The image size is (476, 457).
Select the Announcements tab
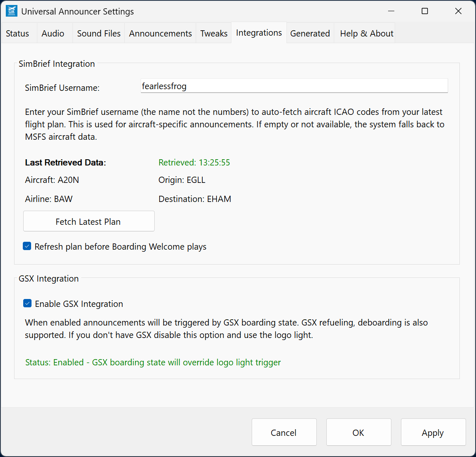pos(160,34)
